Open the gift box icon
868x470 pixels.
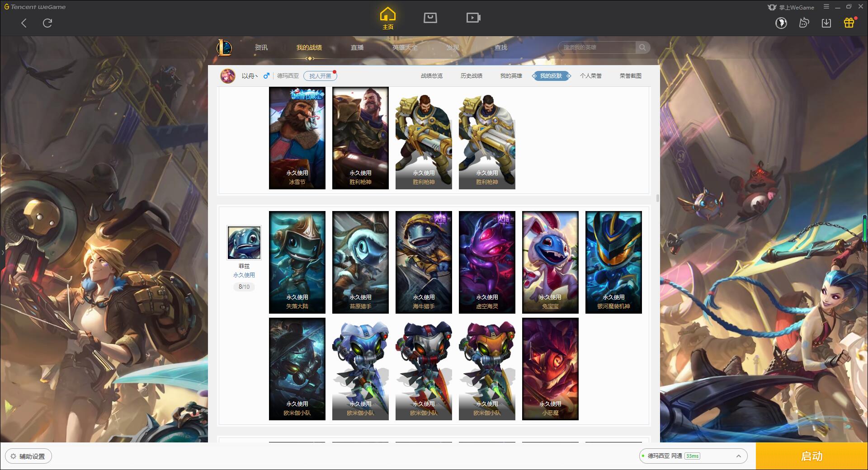pyautogui.click(x=849, y=23)
